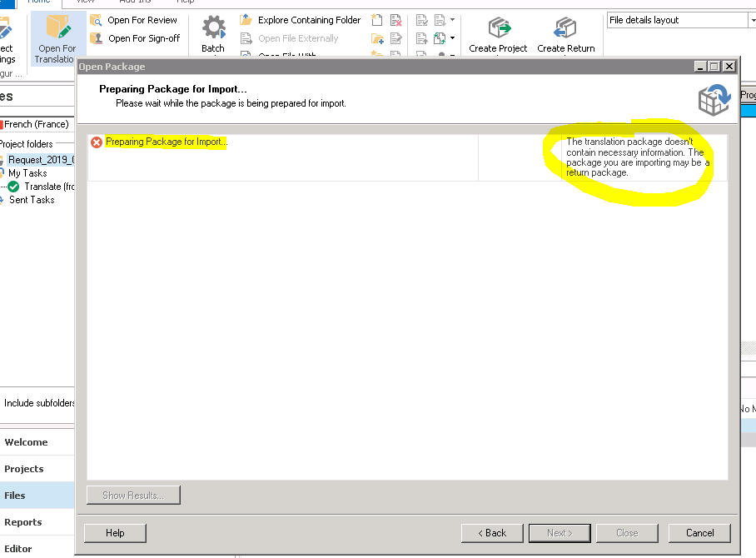
Task: Switch to the Files view
Action: [15, 496]
